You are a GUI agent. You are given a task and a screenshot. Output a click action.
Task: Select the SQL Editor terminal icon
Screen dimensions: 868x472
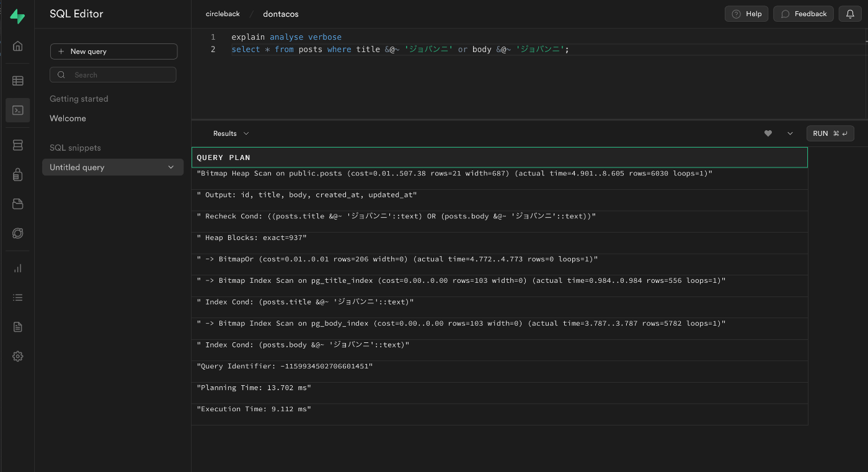(18, 110)
